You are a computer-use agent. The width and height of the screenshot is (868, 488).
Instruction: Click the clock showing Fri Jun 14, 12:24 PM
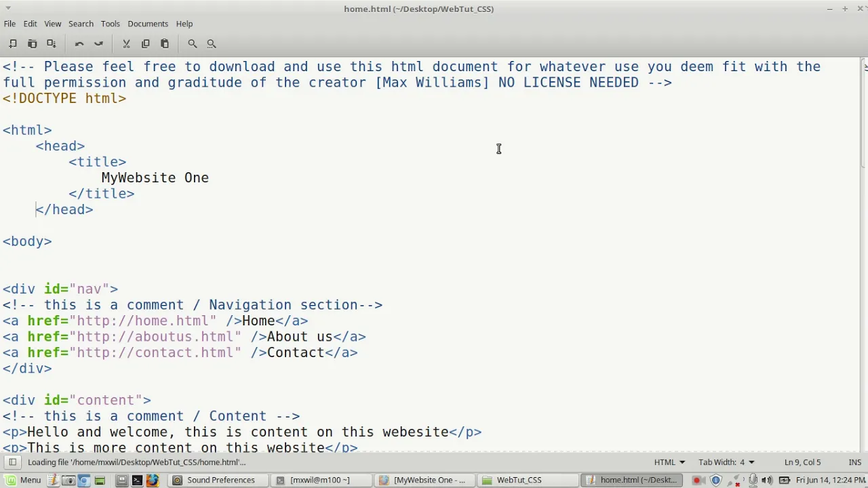(830, 480)
